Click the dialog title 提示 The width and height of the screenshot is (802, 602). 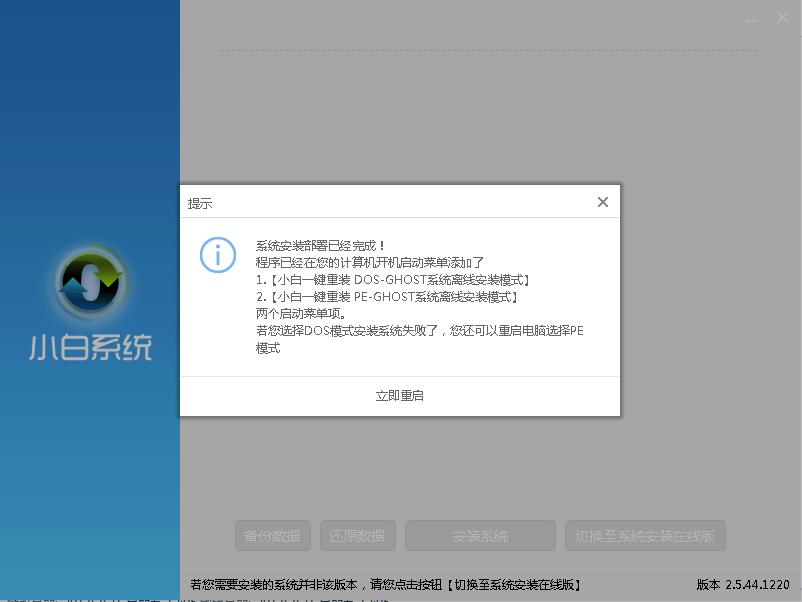click(199, 201)
